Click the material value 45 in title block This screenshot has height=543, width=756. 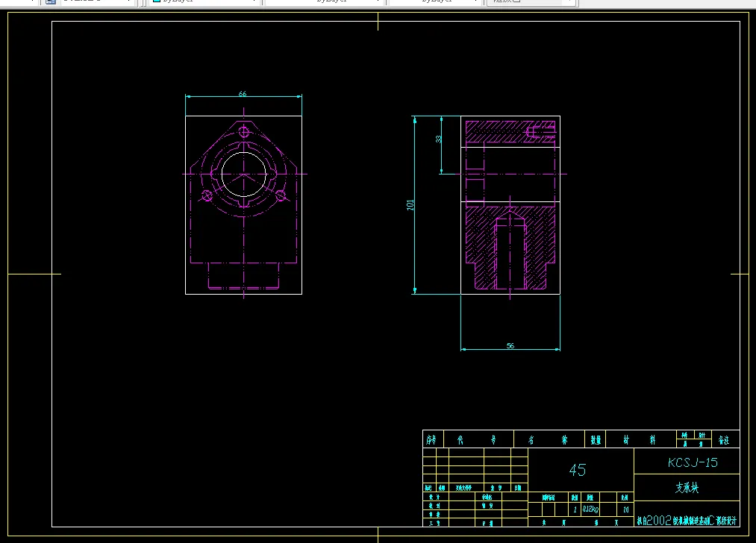(577, 470)
